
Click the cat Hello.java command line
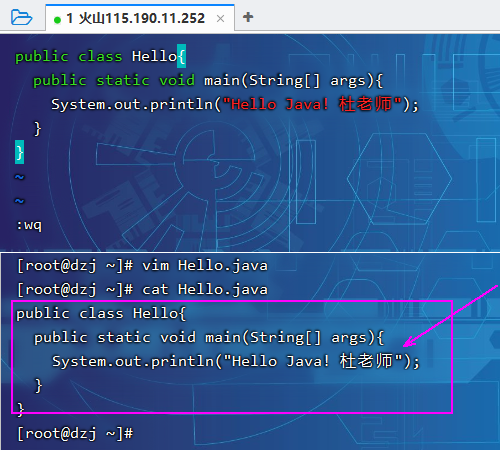142,290
